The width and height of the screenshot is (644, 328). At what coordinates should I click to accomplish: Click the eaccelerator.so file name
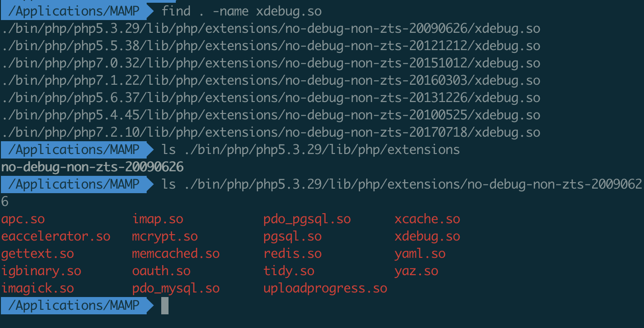pos(56,236)
